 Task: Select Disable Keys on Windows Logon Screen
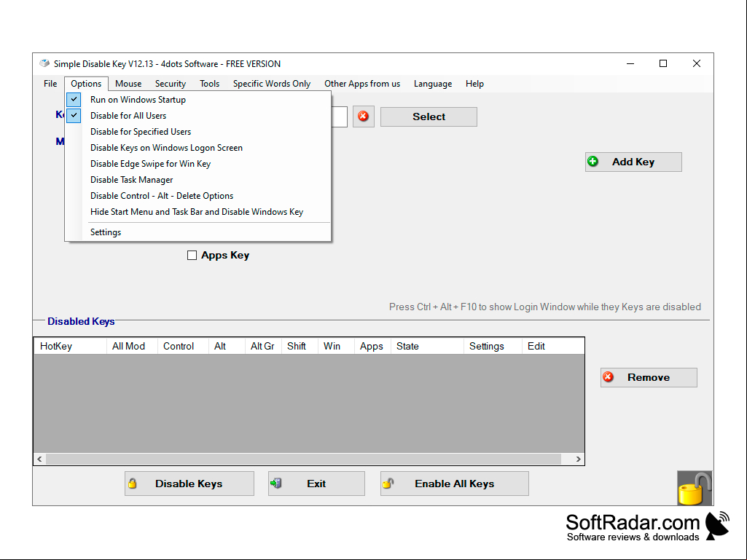point(198,148)
